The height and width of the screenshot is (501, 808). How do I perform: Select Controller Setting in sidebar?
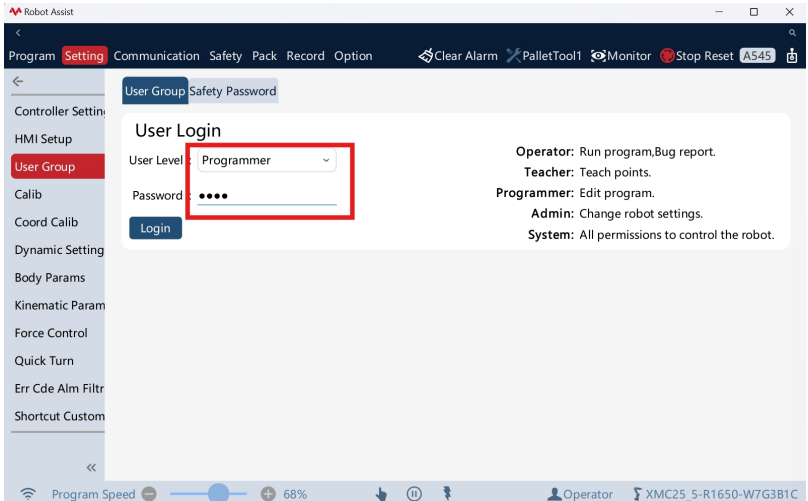click(x=58, y=111)
